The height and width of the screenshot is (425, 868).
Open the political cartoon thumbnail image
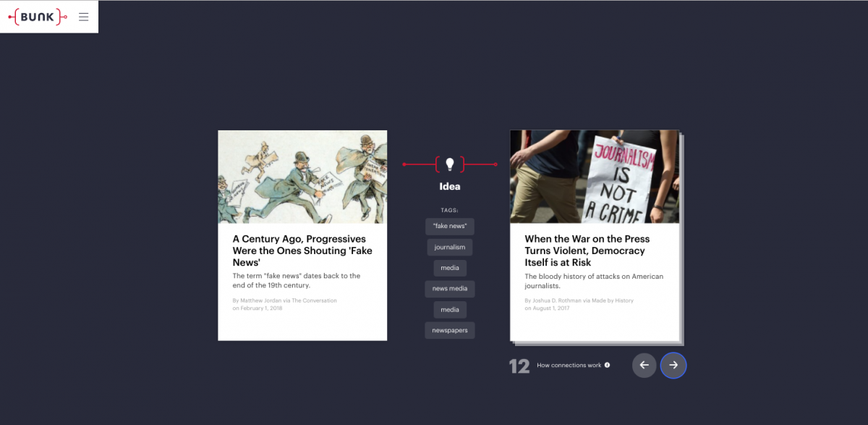coord(302,177)
